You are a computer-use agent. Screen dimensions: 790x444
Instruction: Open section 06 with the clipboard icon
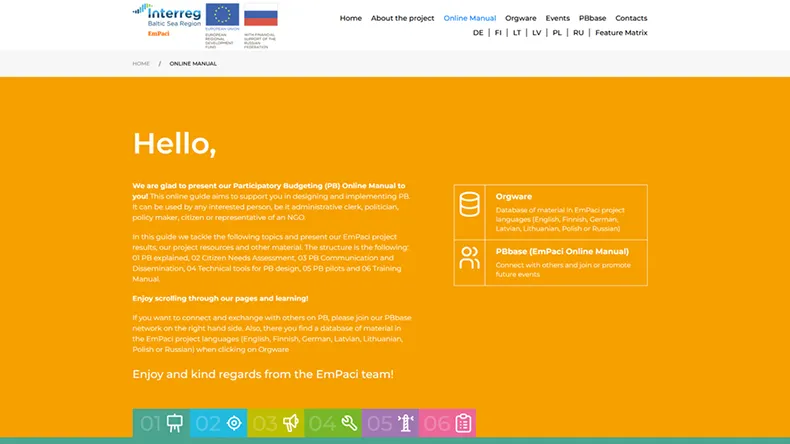point(447,423)
